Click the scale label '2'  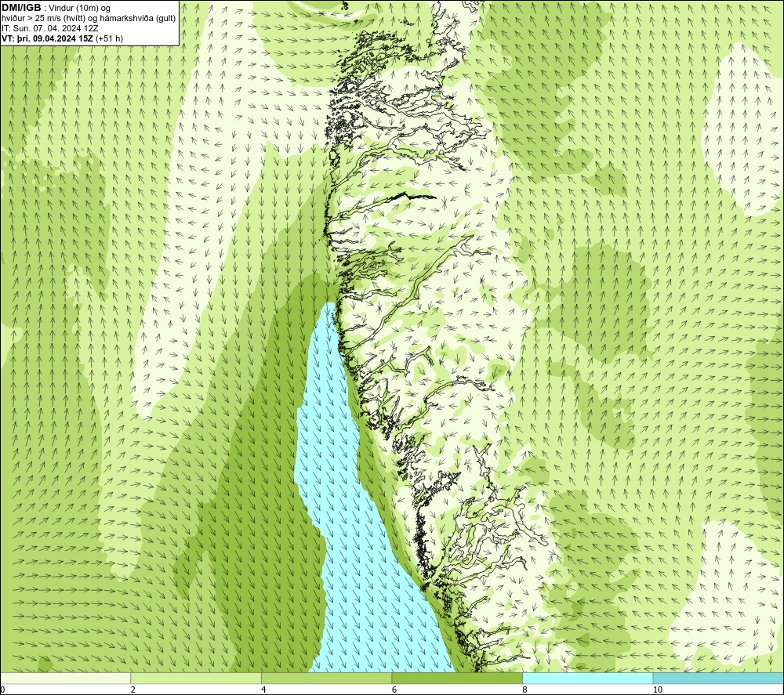click(x=133, y=690)
